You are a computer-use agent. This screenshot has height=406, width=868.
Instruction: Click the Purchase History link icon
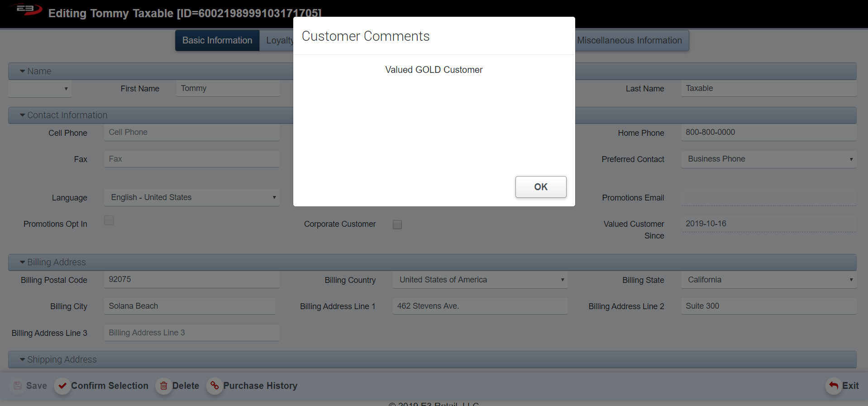click(215, 386)
